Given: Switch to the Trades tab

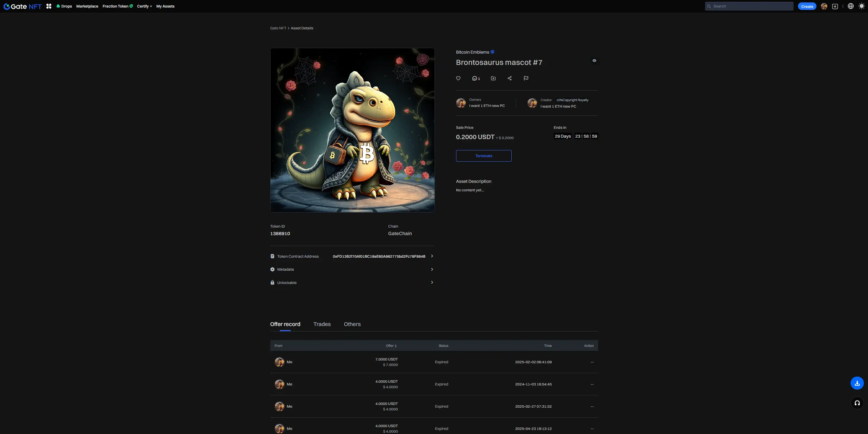Looking at the screenshot, I should (322, 324).
